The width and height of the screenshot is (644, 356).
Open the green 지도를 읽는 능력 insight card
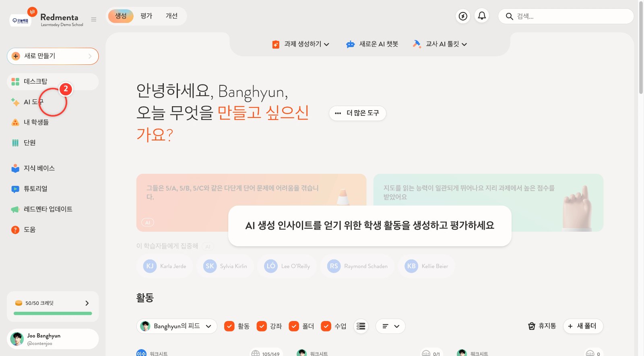[x=488, y=202]
